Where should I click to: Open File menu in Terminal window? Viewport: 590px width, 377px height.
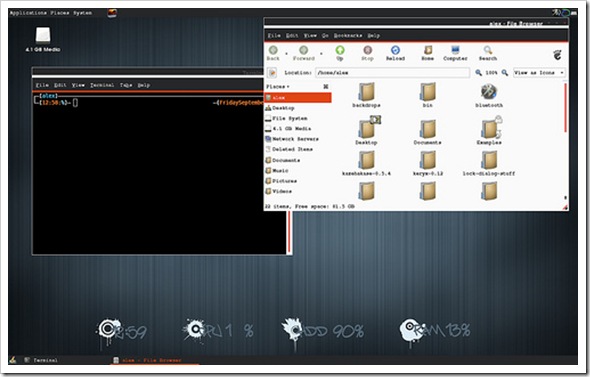coord(42,85)
